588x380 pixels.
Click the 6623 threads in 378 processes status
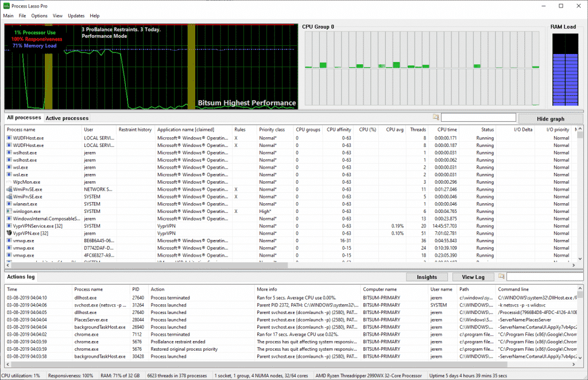coord(177,375)
